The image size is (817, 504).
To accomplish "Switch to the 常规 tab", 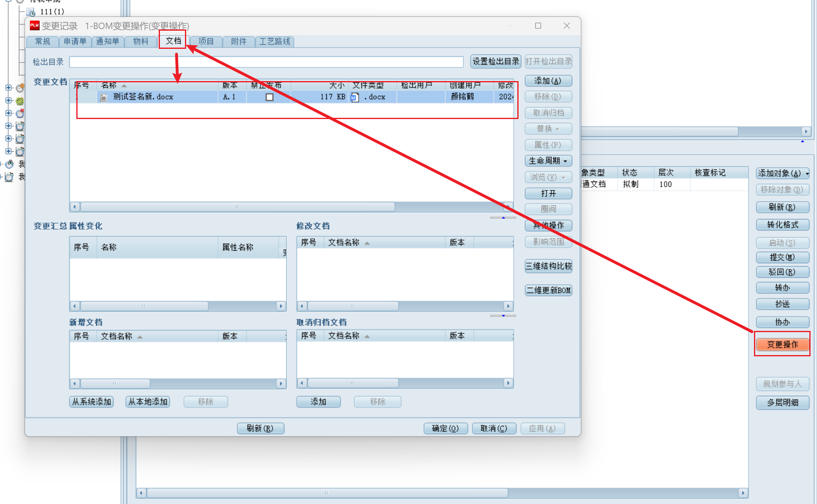I will click(42, 42).
